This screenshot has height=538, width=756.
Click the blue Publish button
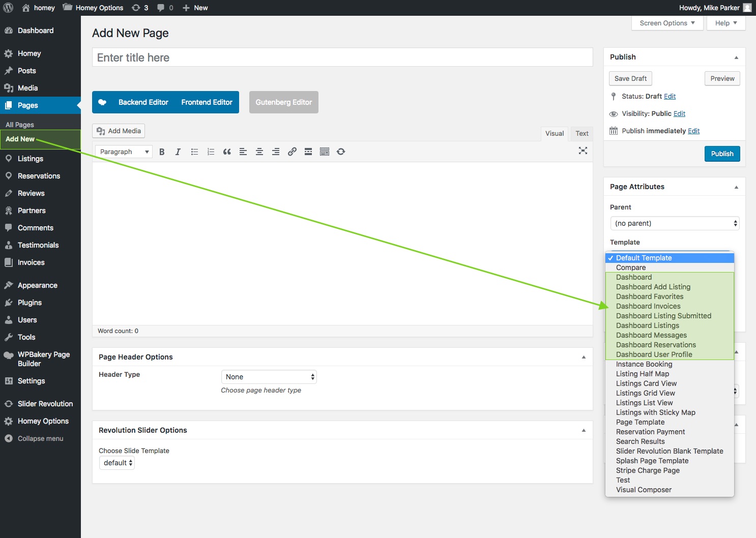coord(722,154)
